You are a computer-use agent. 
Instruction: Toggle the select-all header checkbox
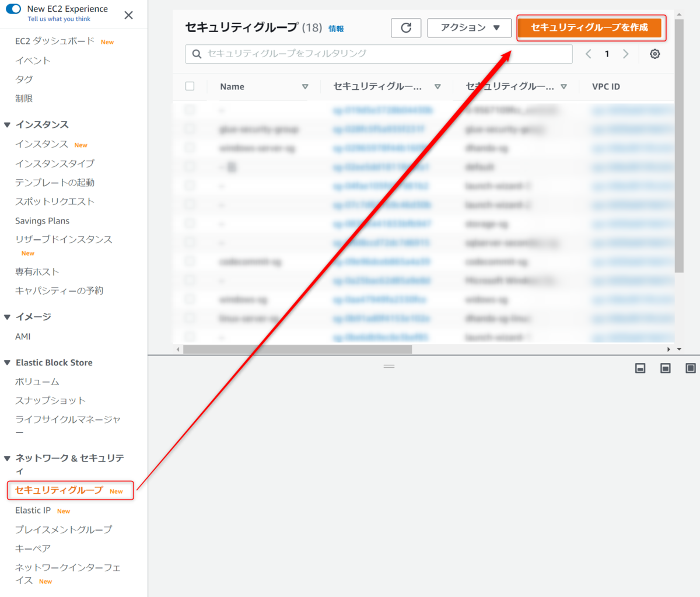[x=190, y=86]
